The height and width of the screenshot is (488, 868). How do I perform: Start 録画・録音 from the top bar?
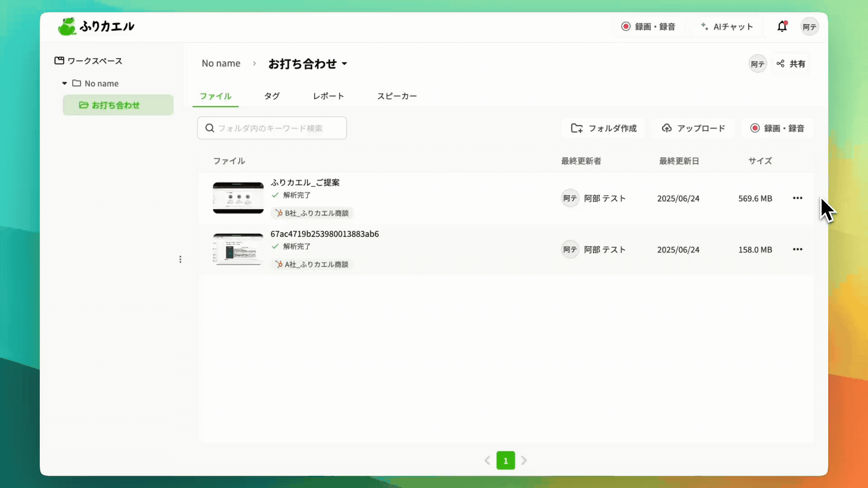[648, 27]
